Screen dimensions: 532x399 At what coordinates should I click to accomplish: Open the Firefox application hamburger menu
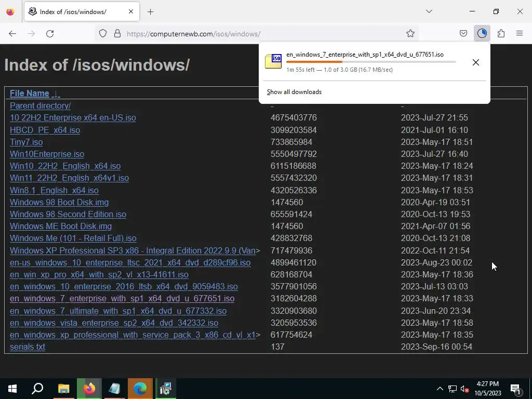pyautogui.click(x=520, y=34)
